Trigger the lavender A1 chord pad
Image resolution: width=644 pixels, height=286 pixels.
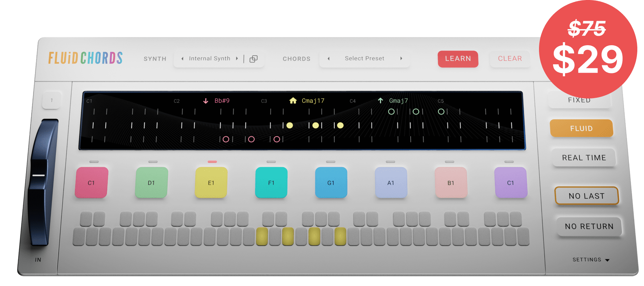click(391, 183)
